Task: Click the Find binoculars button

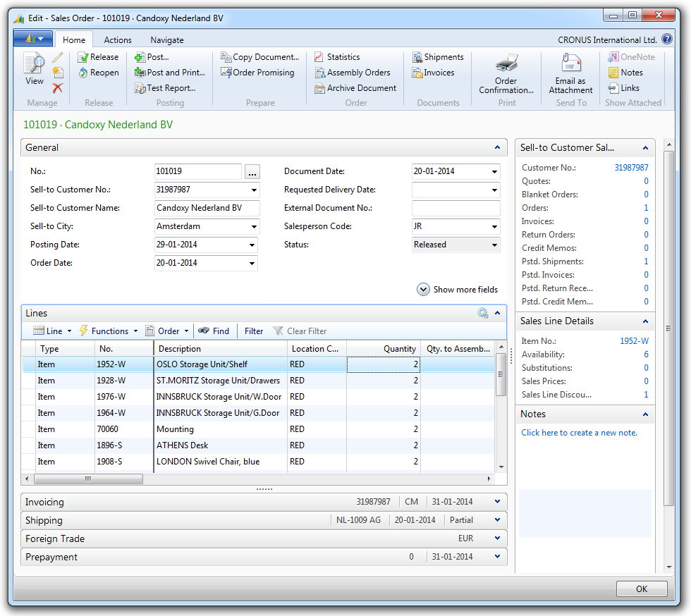Action: click(x=213, y=331)
